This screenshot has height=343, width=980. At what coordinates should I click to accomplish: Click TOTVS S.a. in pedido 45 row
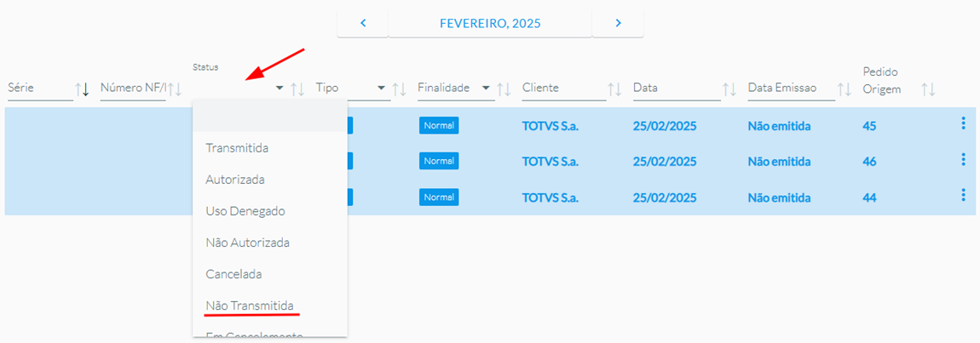pyautogui.click(x=551, y=126)
